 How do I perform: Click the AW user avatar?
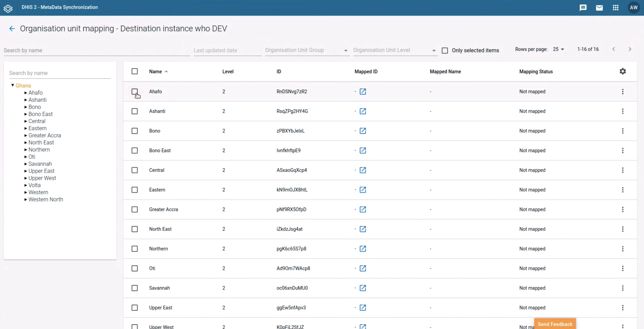pyautogui.click(x=633, y=7)
